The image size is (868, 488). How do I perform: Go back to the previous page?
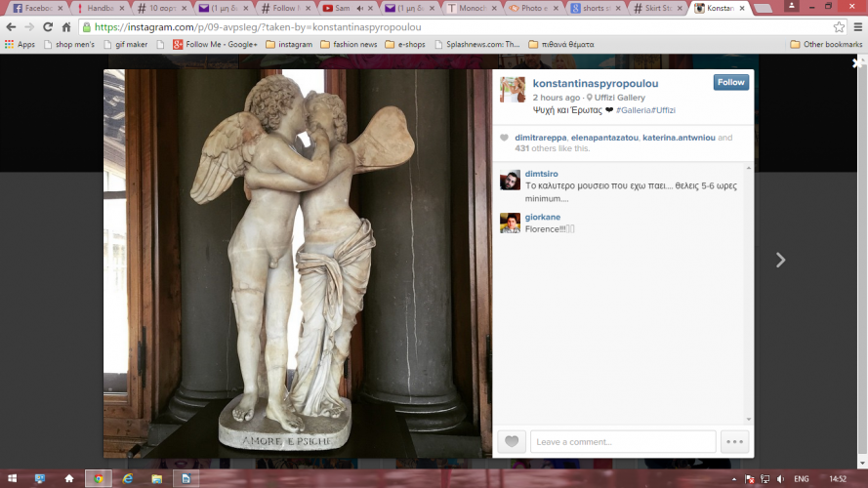[11, 27]
